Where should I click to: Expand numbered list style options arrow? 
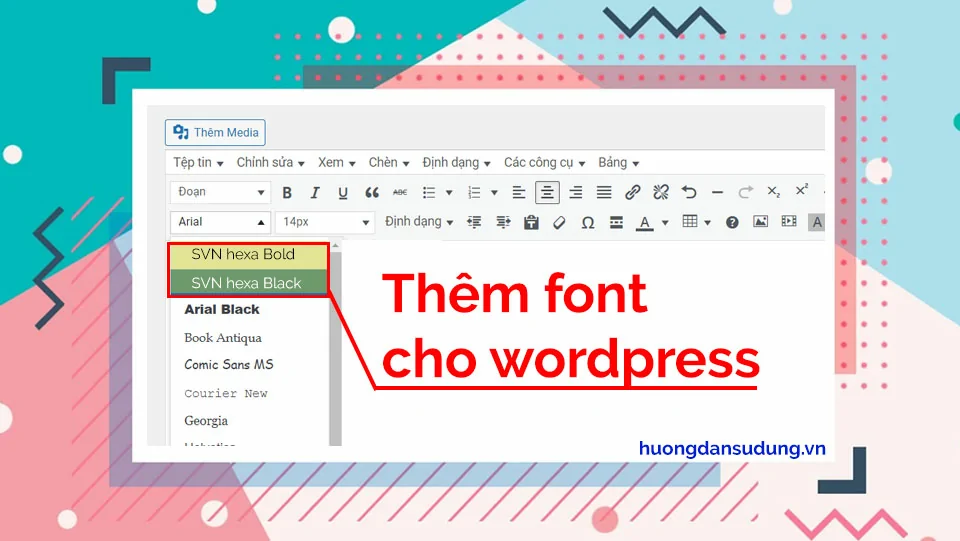[x=494, y=193]
